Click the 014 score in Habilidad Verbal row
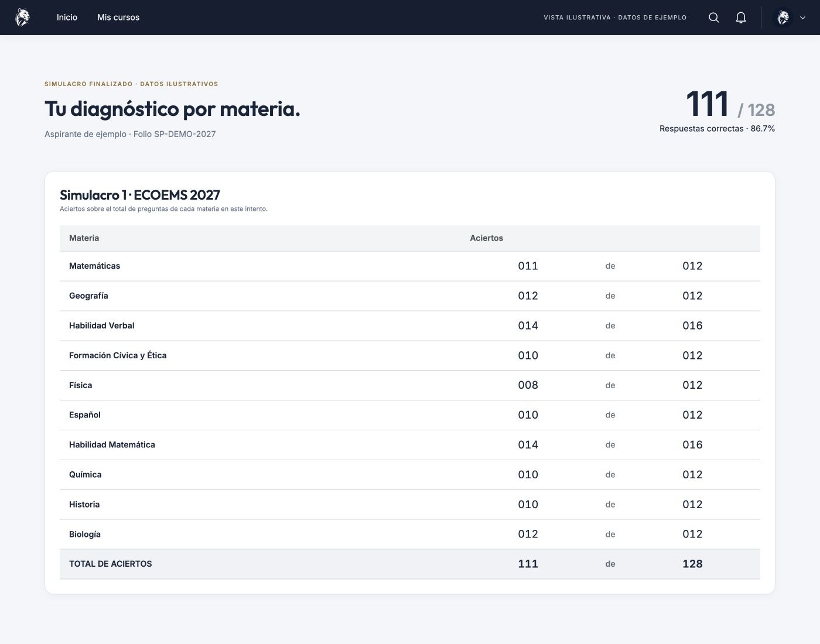Viewport: 820px width, 644px height. coord(528,326)
